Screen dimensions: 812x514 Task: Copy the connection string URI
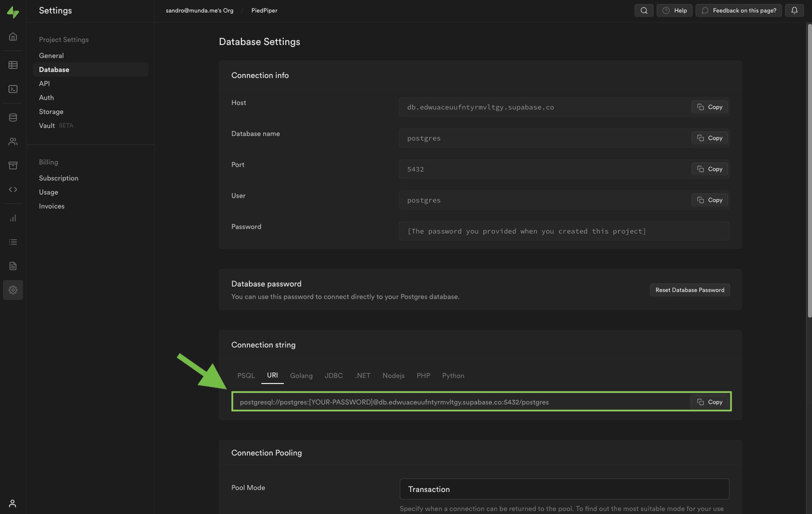click(710, 402)
